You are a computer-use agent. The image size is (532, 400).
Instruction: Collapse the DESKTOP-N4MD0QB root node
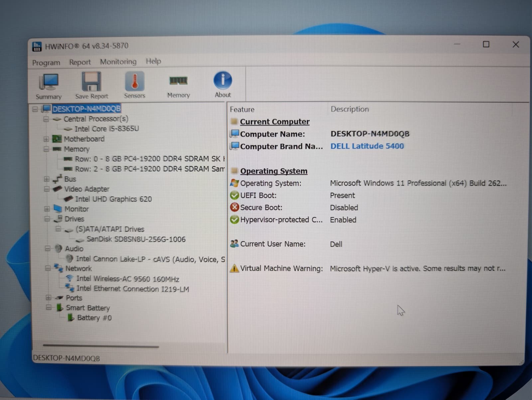point(35,109)
